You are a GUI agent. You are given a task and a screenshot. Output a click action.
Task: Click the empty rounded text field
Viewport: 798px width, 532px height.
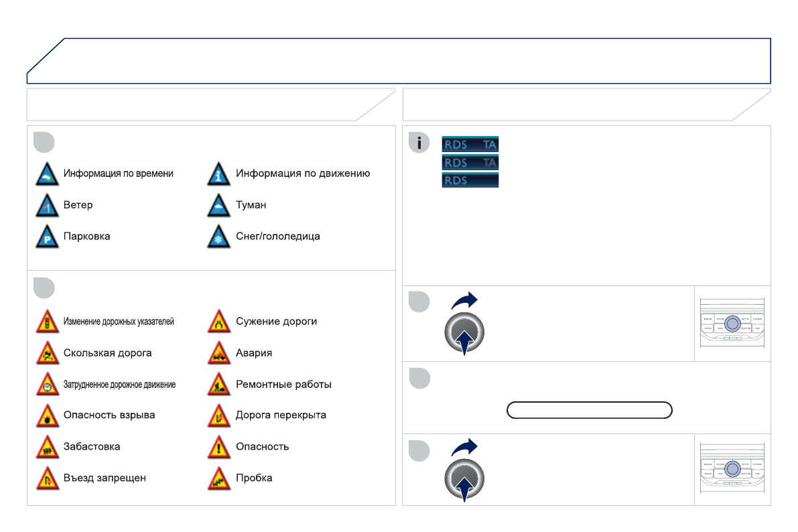click(x=590, y=410)
